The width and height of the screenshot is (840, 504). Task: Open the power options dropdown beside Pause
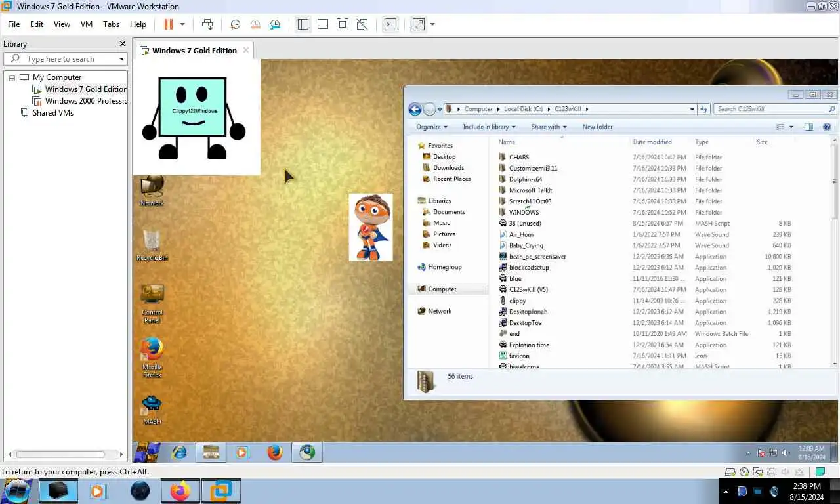[x=182, y=24]
